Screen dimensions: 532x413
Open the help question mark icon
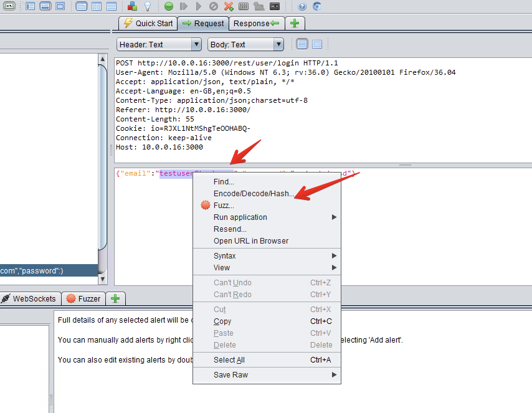coord(302,6)
